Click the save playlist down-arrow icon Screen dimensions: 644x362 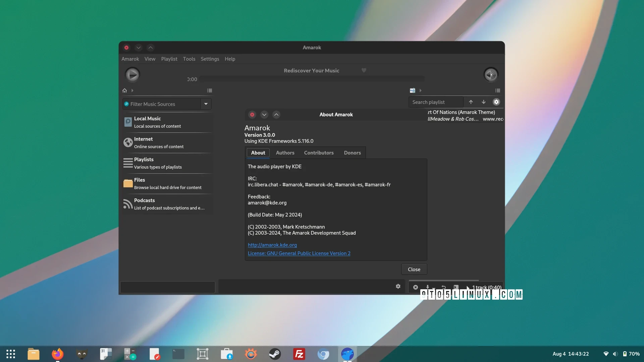click(x=428, y=287)
